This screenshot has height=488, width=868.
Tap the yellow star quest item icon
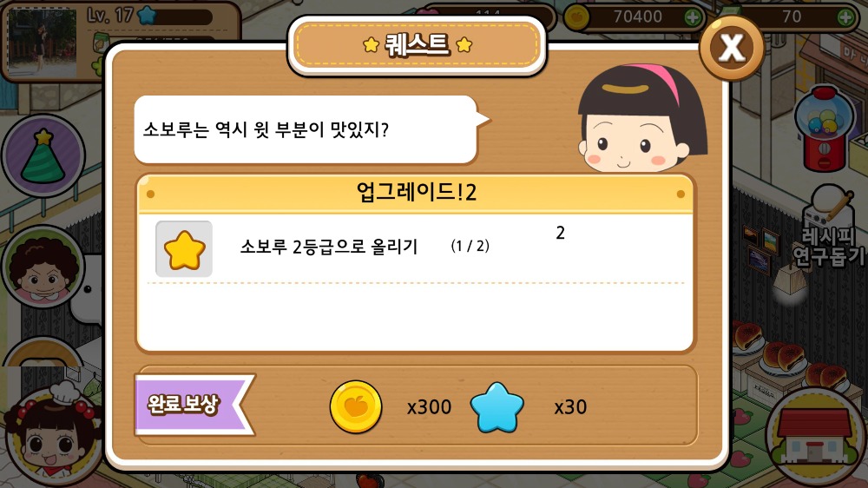pos(184,248)
